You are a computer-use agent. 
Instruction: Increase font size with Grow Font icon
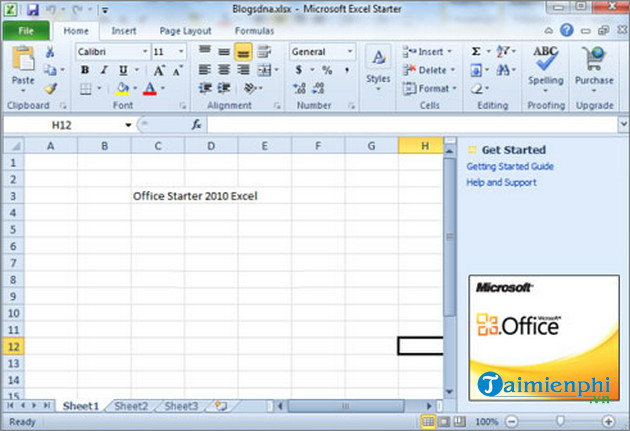point(159,70)
